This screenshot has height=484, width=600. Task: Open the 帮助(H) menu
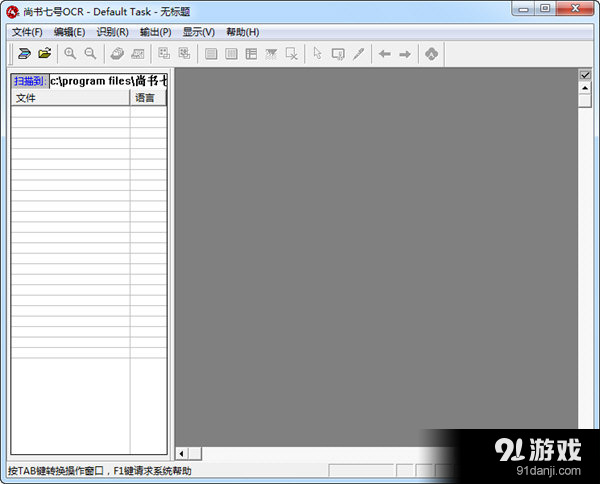242,32
